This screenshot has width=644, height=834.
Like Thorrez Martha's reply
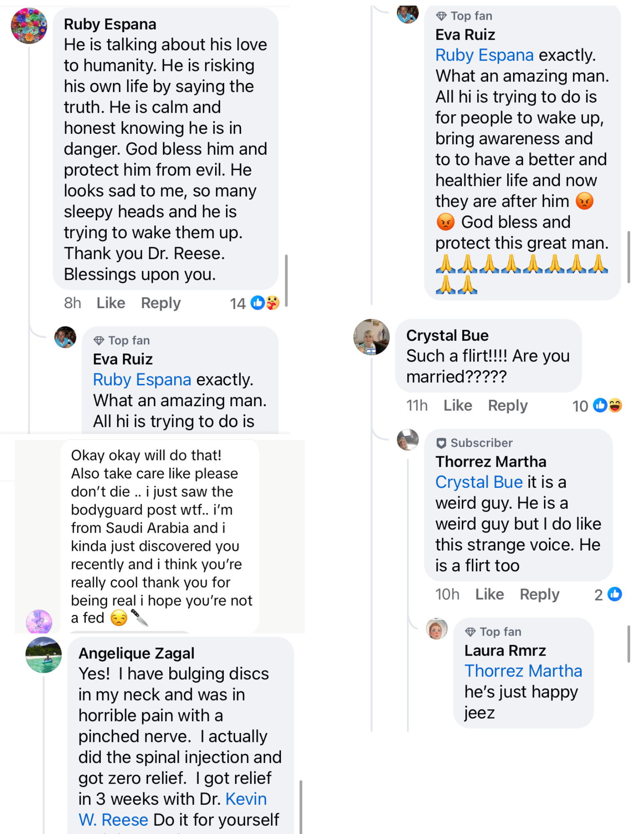[x=489, y=594]
